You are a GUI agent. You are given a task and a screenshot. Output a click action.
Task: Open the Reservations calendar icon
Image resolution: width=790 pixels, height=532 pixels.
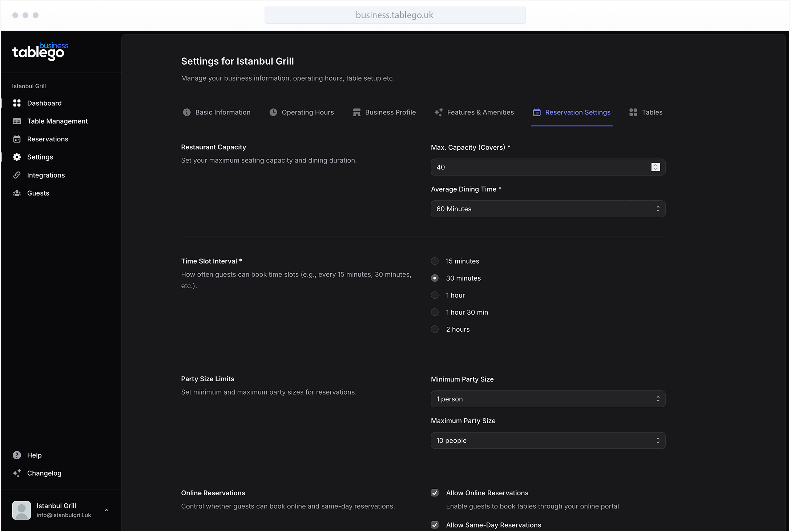tap(17, 139)
